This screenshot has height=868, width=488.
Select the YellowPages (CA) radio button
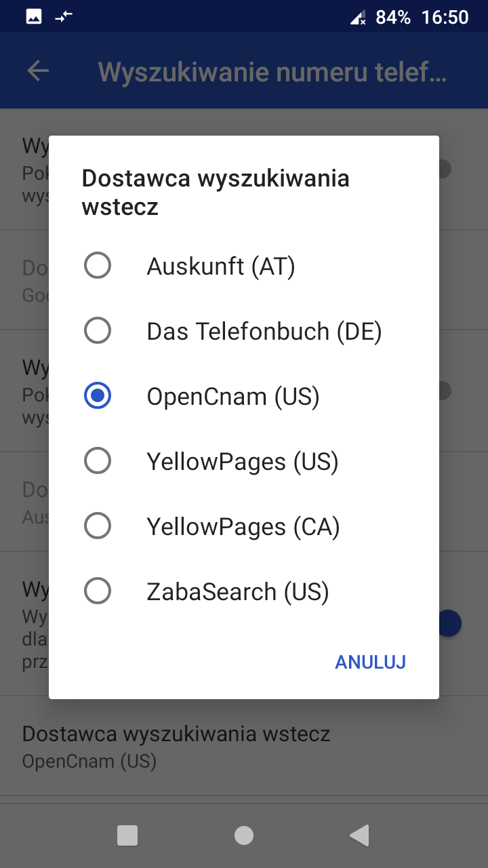(98, 526)
